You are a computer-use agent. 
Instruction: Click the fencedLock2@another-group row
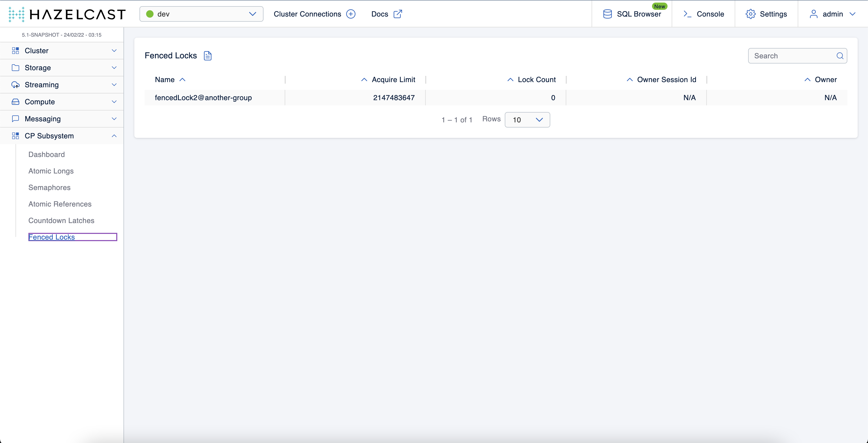click(x=203, y=98)
